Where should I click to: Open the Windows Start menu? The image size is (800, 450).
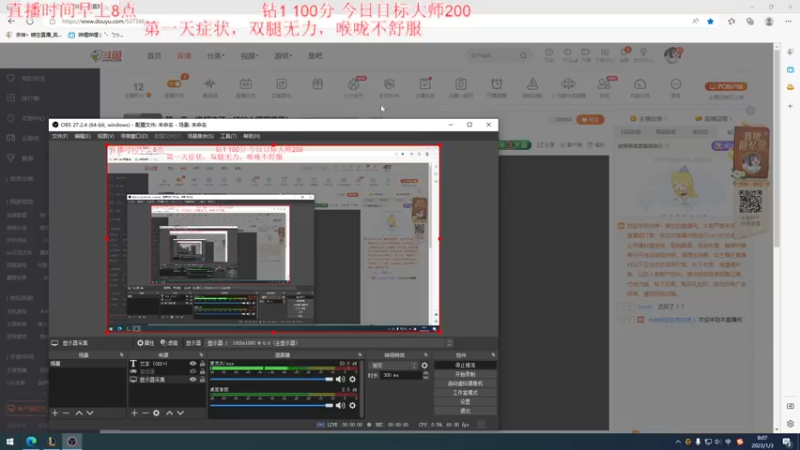pyautogui.click(x=10, y=442)
